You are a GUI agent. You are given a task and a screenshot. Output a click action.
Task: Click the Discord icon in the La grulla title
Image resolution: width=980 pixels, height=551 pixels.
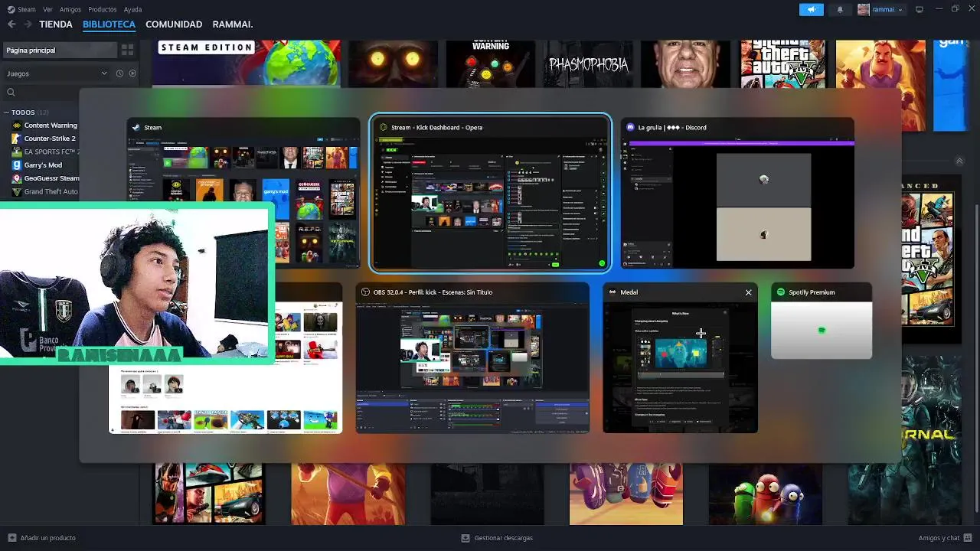(631, 127)
